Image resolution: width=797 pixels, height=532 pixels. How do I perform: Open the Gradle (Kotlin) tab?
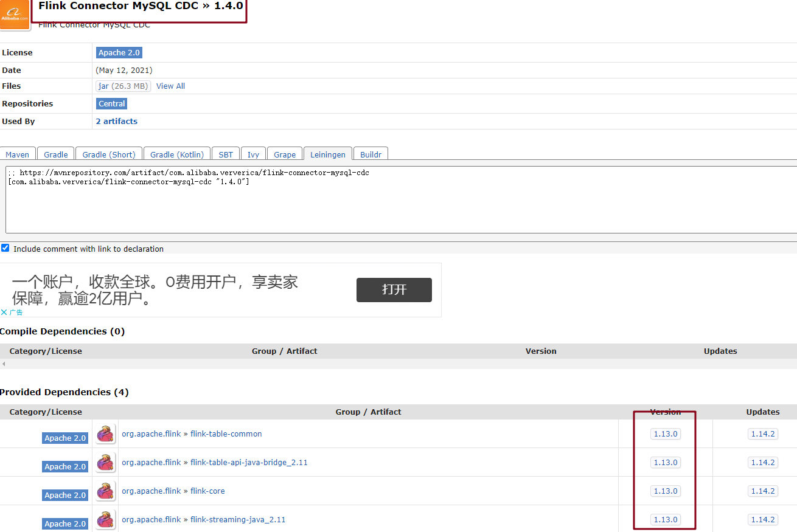176,154
